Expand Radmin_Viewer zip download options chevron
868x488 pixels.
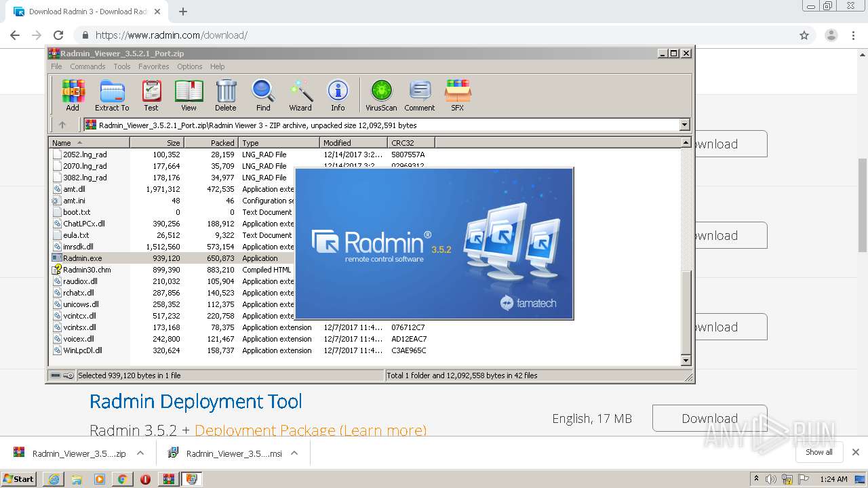pos(140,453)
